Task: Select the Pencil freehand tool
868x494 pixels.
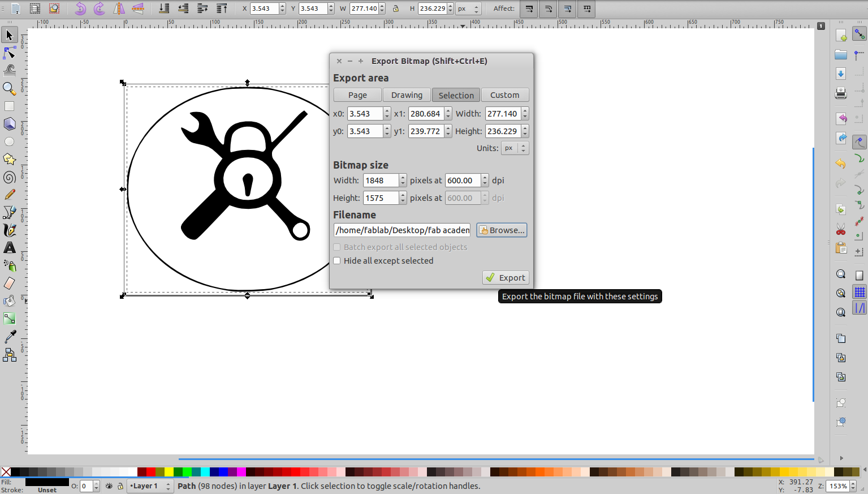Action: click(x=9, y=195)
